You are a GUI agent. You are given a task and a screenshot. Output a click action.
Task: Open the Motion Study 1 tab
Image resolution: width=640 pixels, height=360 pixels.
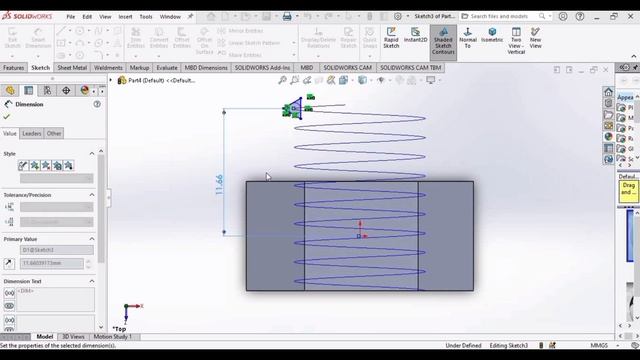click(113, 337)
